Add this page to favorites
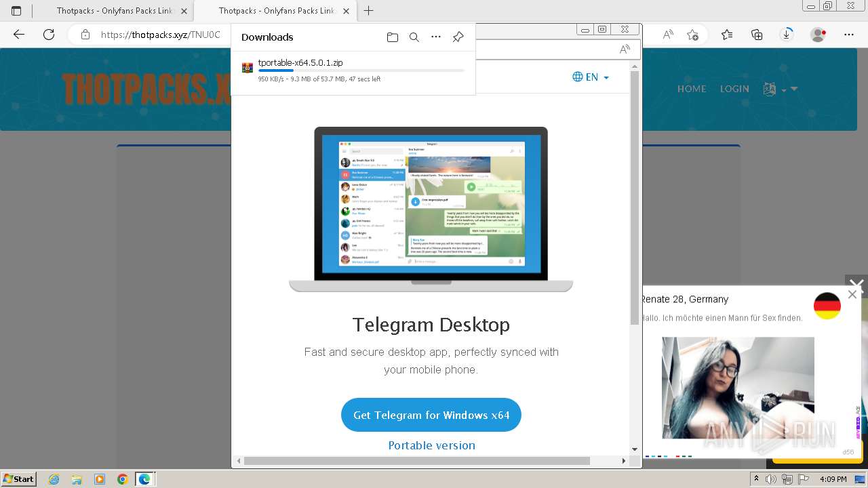Image resolution: width=868 pixels, height=488 pixels. 692,35
